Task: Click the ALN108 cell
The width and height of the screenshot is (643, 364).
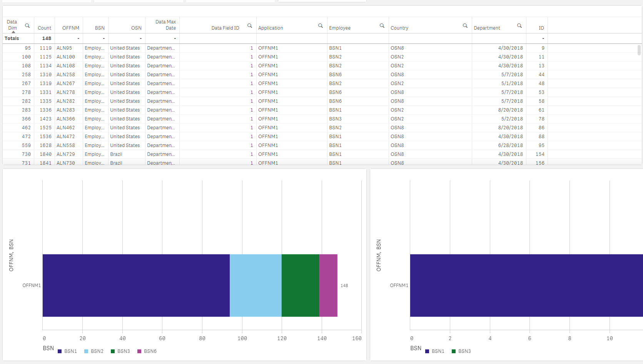Action: point(66,66)
